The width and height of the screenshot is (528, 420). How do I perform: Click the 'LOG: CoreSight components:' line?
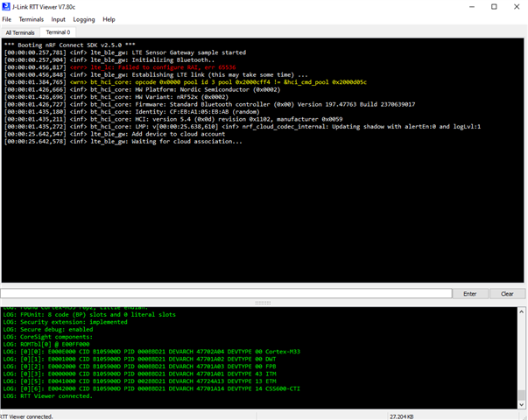click(47, 337)
